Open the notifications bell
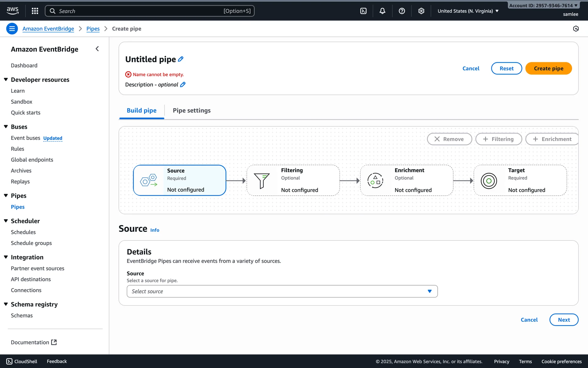The width and height of the screenshot is (588, 368). (x=383, y=11)
